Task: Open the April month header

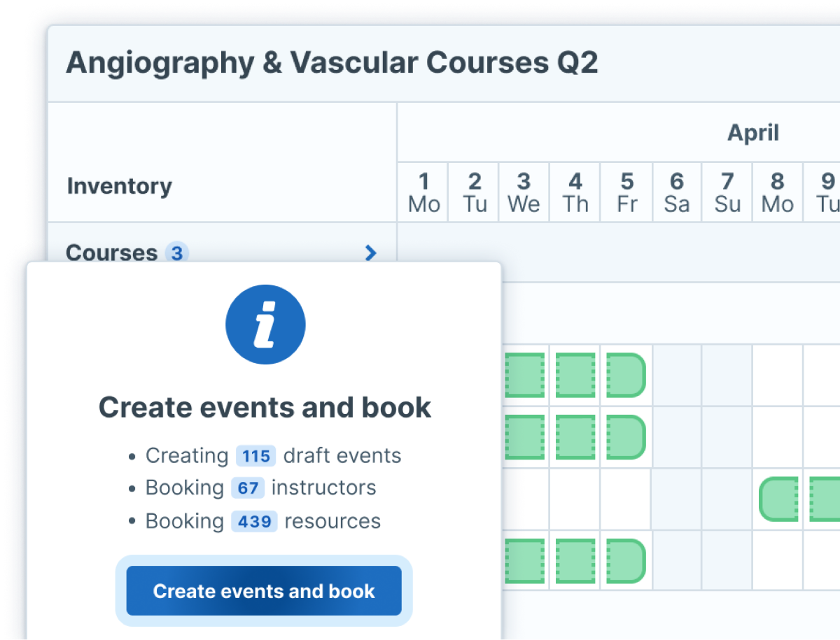Action: [754, 132]
